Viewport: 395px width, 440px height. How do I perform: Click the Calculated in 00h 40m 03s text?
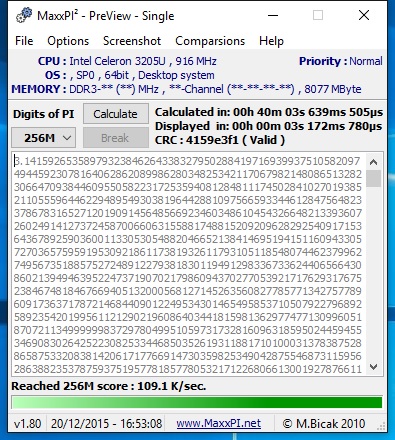[269, 112]
